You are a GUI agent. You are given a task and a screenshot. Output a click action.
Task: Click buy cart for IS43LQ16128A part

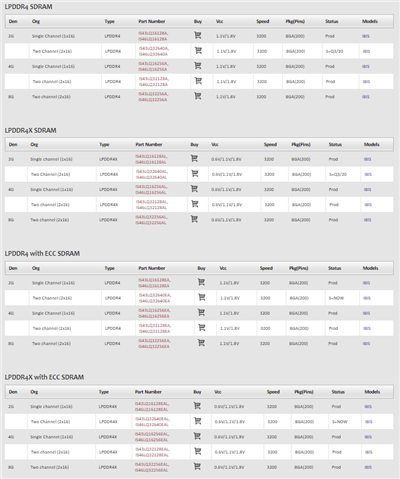pos(198,35)
